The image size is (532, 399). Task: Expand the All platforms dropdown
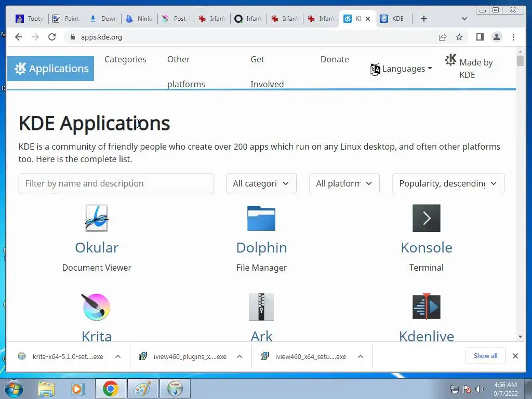[x=344, y=183]
